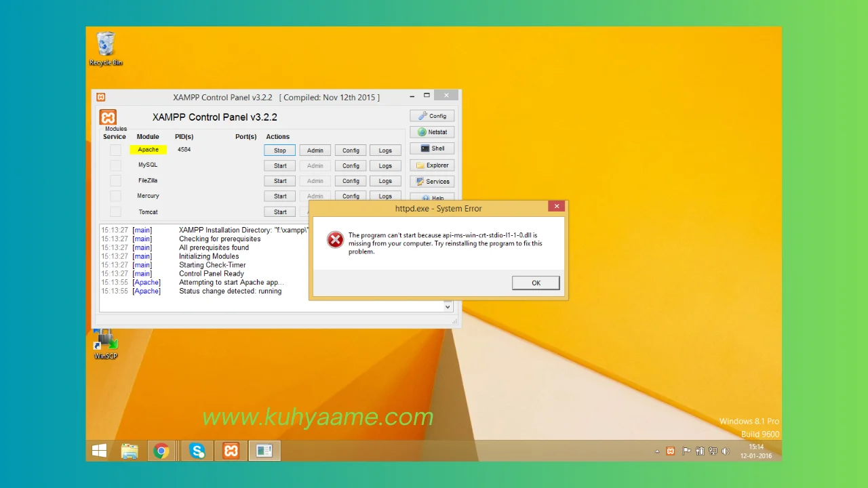Viewport: 868px width, 488px height.
Task: Show hidden system tray icons
Action: coord(656,451)
